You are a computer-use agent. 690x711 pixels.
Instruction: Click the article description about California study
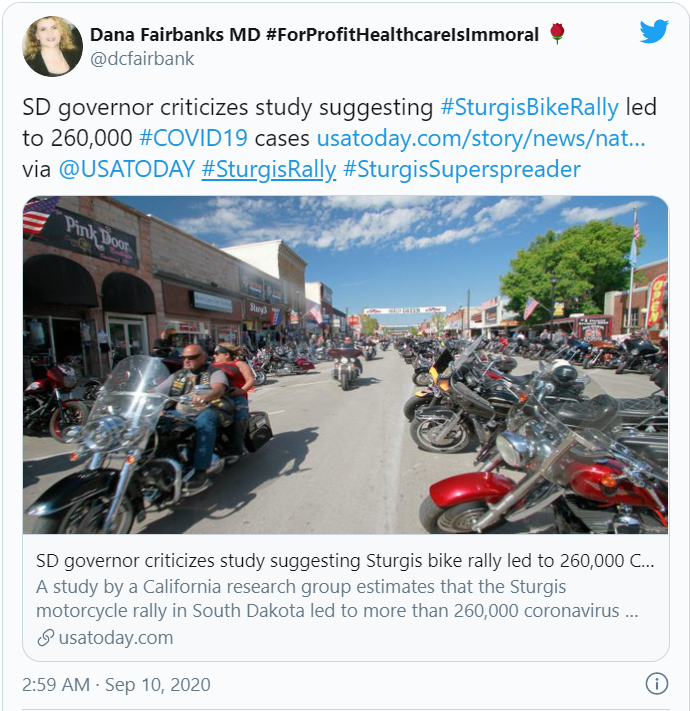pyautogui.click(x=337, y=599)
